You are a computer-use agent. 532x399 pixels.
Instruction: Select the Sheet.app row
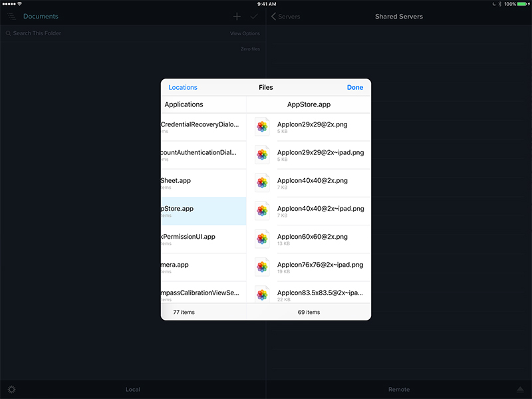click(x=203, y=184)
